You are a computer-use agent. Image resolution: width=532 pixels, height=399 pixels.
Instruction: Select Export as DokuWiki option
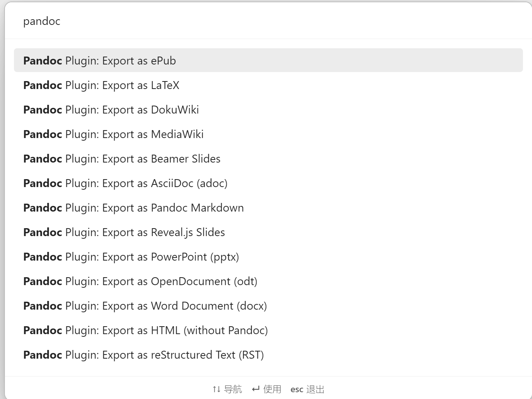[111, 109]
